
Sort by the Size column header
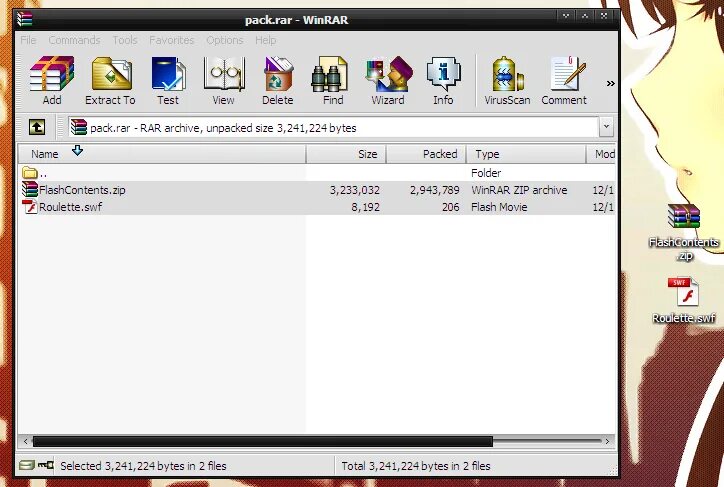[x=346, y=154]
